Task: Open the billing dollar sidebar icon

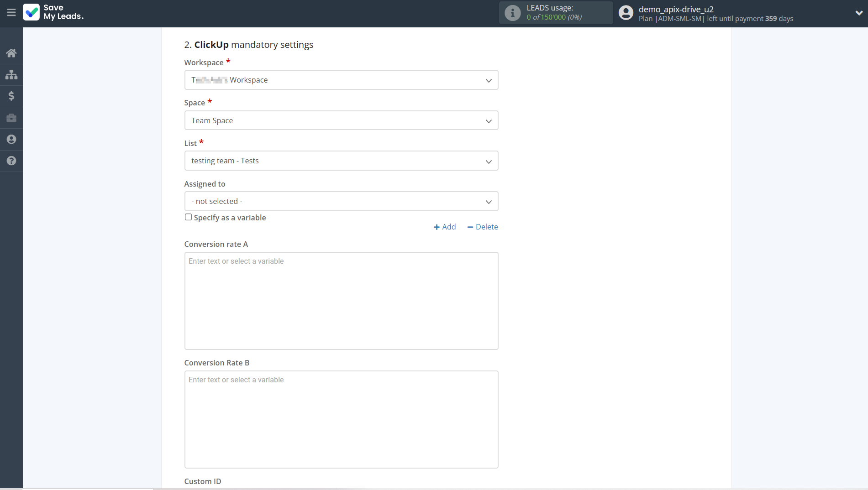Action: click(x=11, y=96)
